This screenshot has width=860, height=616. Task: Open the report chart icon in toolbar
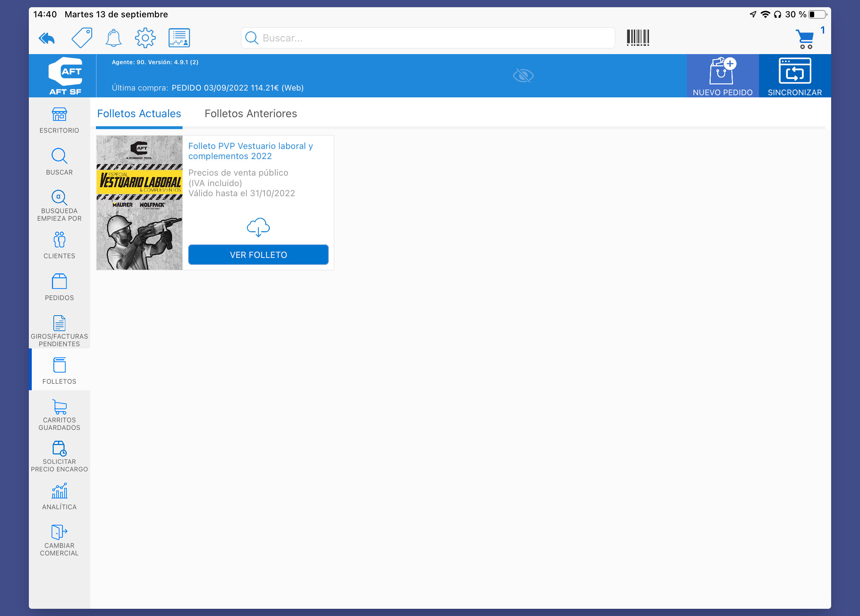(179, 38)
